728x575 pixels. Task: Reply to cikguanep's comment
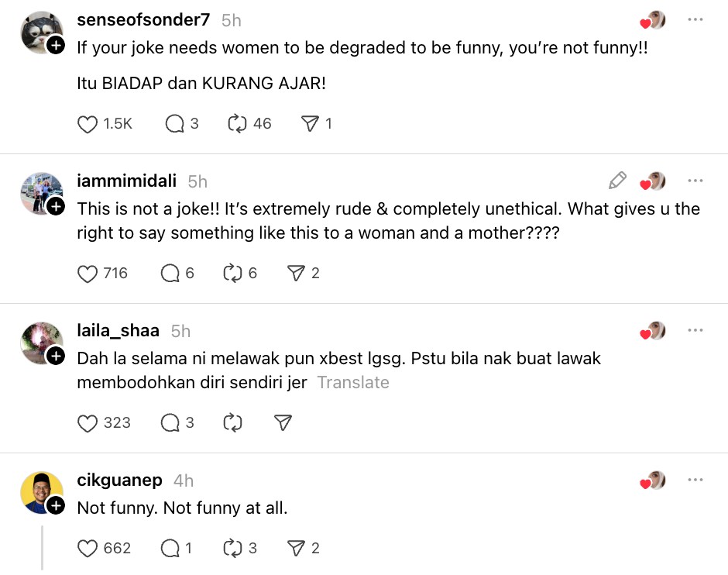[x=170, y=549]
